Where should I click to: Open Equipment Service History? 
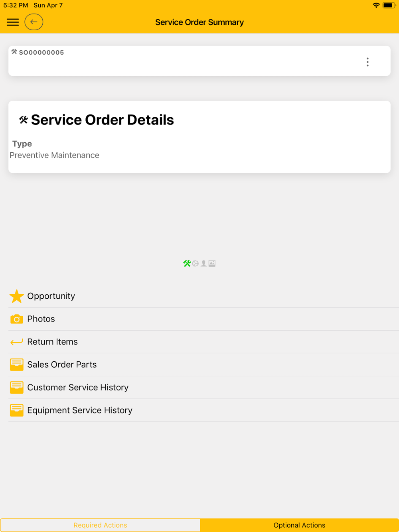(80, 410)
